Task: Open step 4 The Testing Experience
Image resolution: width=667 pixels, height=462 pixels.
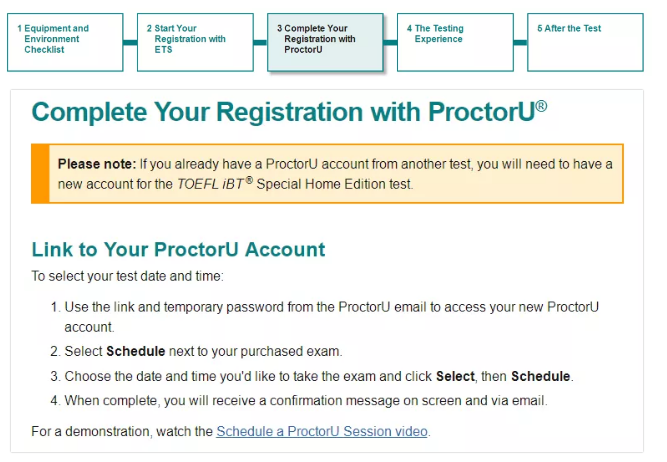Action: click(455, 42)
